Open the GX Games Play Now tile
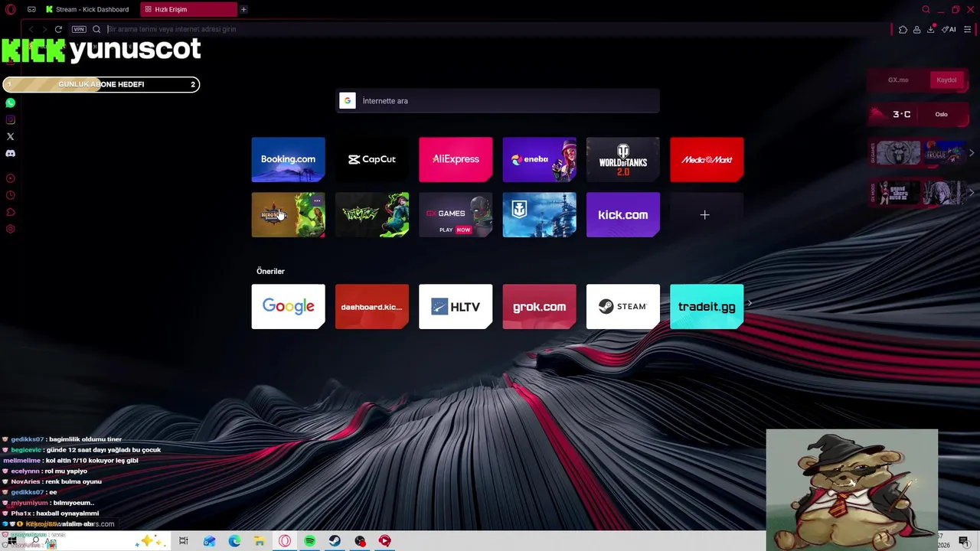The width and height of the screenshot is (980, 551). click(x=456, y=215)
